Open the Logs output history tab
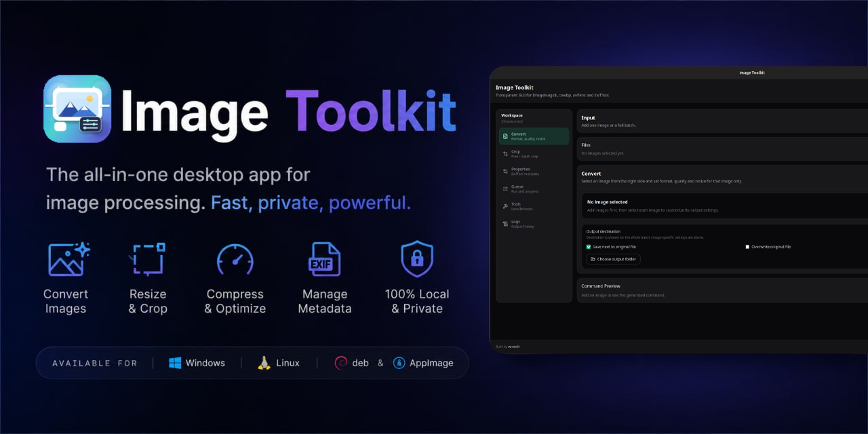The width and height of the screenshot is (868, 434). point(534,224)
